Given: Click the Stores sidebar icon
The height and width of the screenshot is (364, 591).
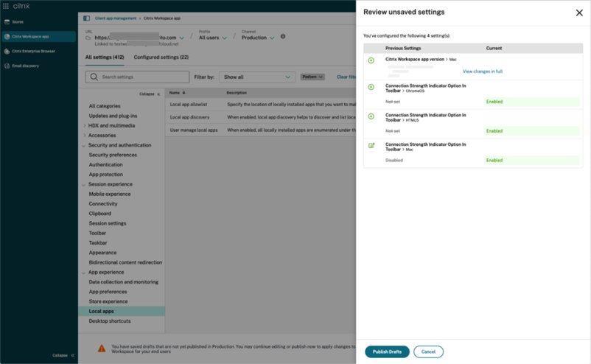Looking at the screenshot, I should pos(7,22).
